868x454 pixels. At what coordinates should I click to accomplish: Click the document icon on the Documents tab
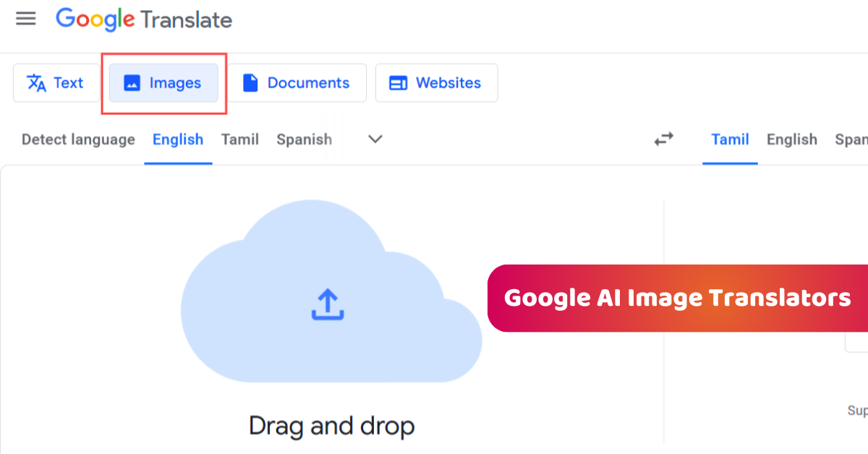click(x=250, y=82)
